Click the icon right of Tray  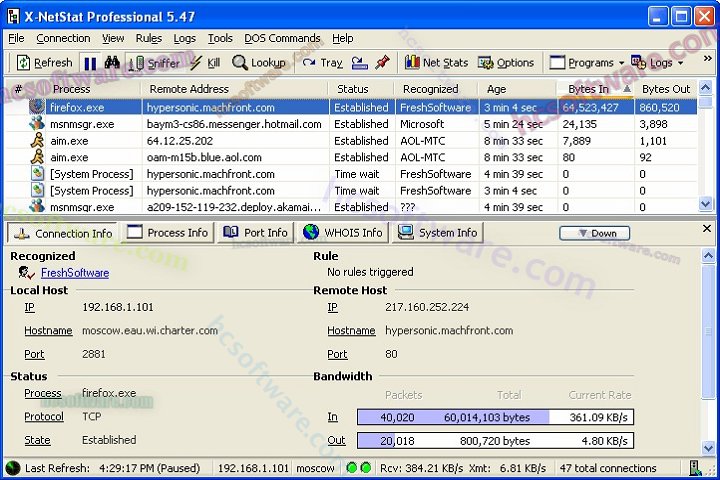(x=360, y=62)
